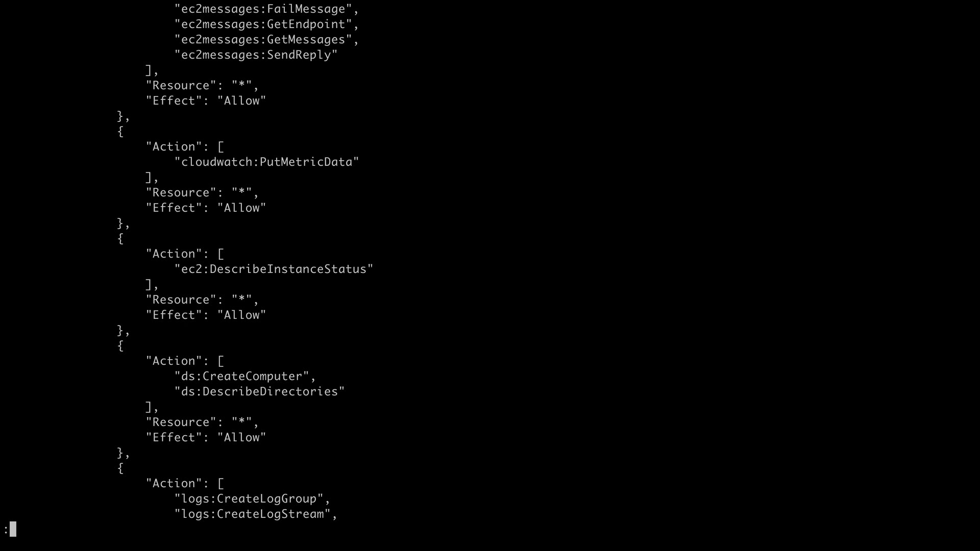The width and height of the screenshot is (980, 551).
Task: Click the colon prompt at bottom left
Action: click(x=6, y=530)
